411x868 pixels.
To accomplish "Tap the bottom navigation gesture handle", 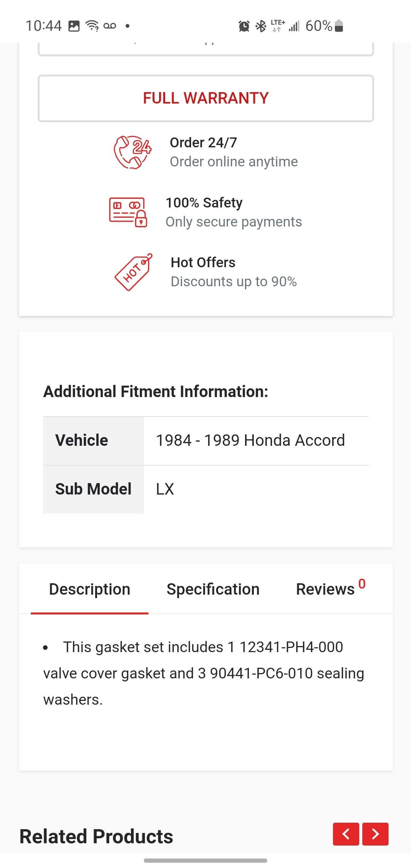I will tap(205, 860).
